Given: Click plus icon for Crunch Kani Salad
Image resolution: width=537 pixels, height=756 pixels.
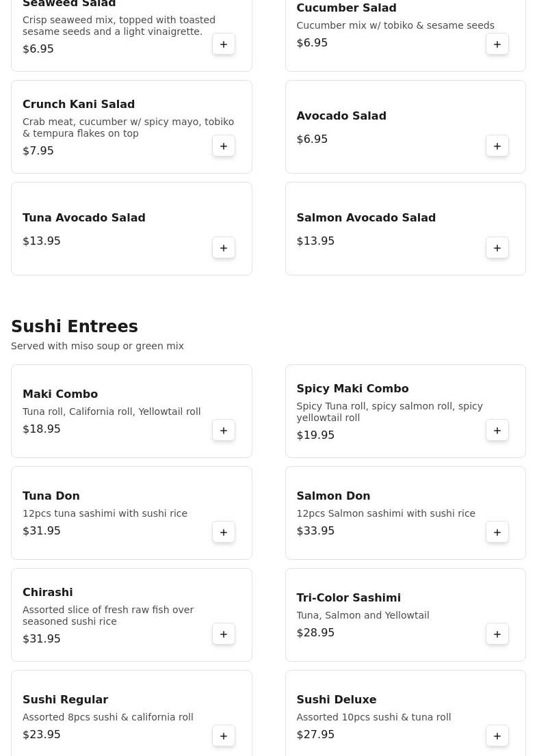Looking at the screenshot, I should 224,146.
